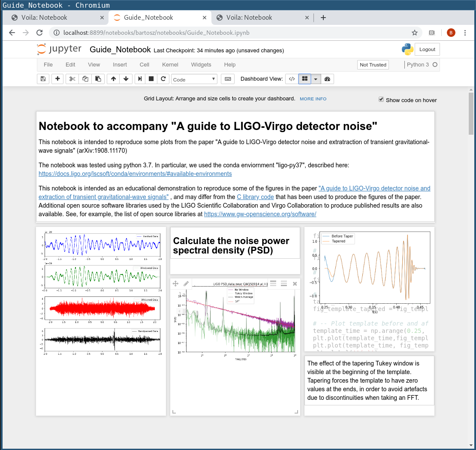This screenshot has width=476, height=450.
Task: Move PSD cell to bottom icon
Action: [284, 284]
